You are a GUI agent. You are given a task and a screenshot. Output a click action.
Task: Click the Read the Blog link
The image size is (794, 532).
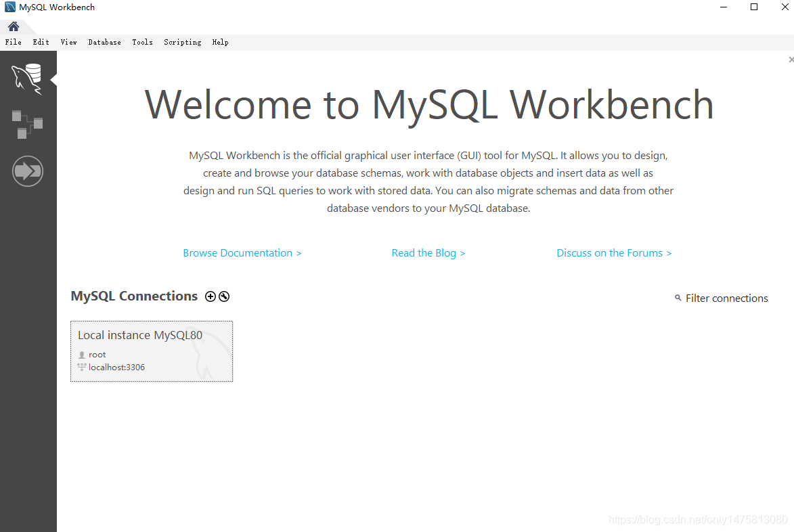[x=428, y=253]
